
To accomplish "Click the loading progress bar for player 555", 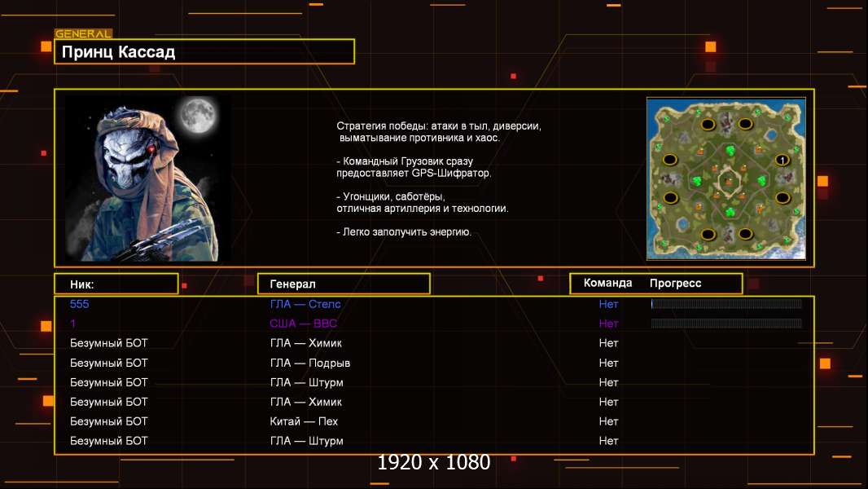I will pyautogui.click(x=726, y=303).
